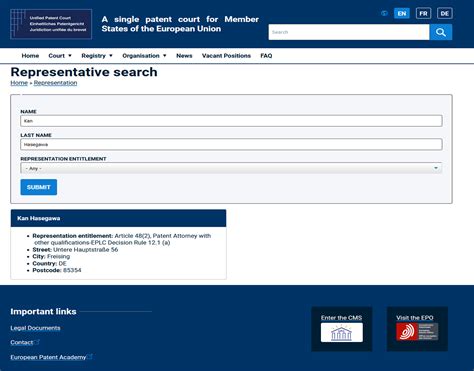Follow the Home breadcrumb link
The height and width of the screenshot is (371, 474).
[19, 83]
